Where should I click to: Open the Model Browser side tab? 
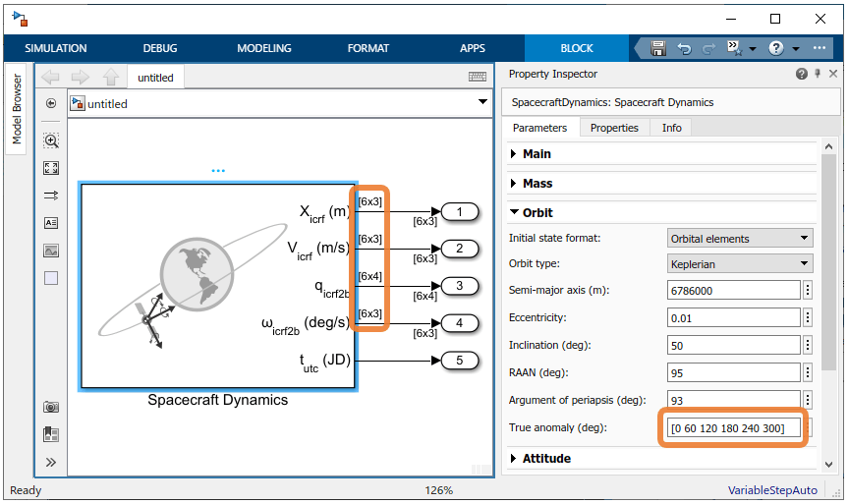(17, 109)
